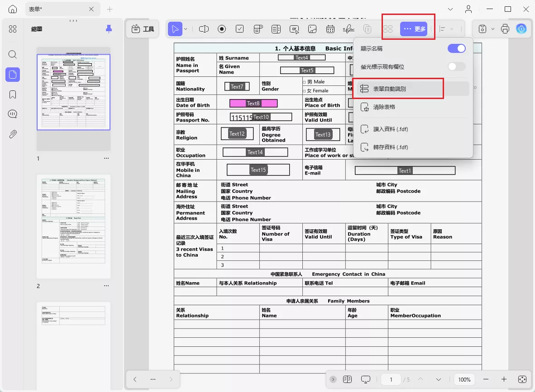Screen dimensions: 535x392
Task: Start the slideshow presentation icon
Action: [365, 379]
